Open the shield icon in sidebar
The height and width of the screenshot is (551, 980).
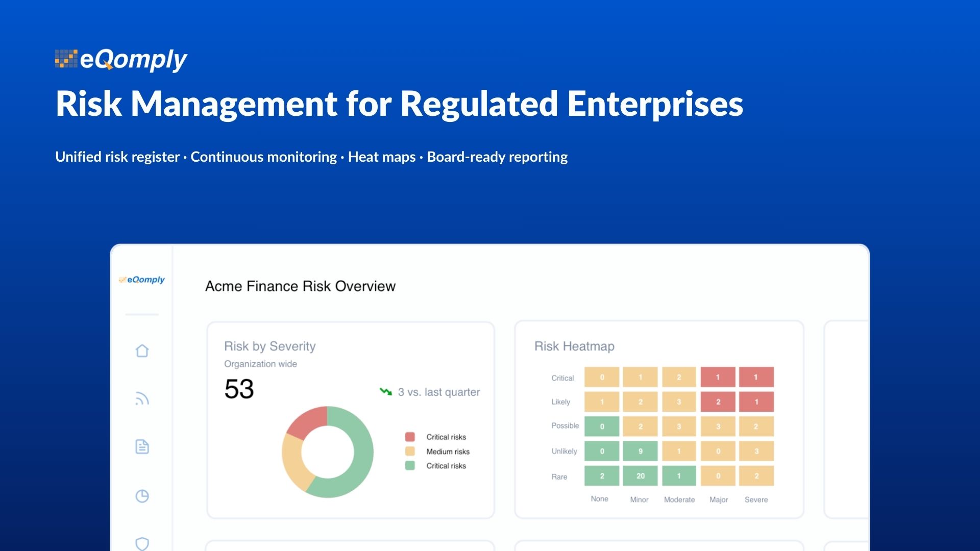pos(142,543)
